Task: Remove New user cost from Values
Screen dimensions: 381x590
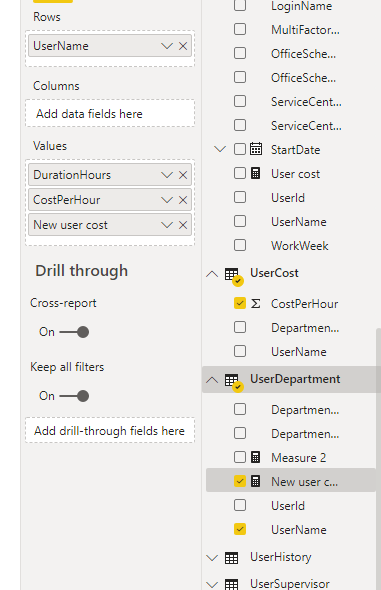Action: (x=183, y=225)
